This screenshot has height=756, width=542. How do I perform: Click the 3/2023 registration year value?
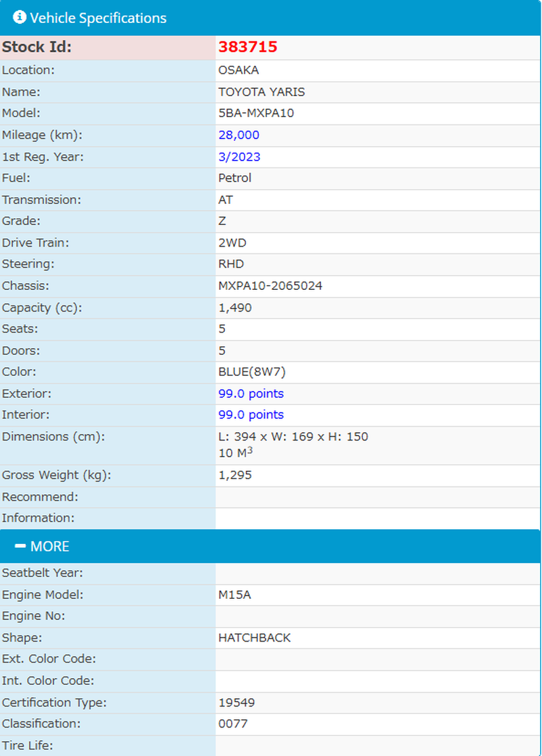point(239,156)
